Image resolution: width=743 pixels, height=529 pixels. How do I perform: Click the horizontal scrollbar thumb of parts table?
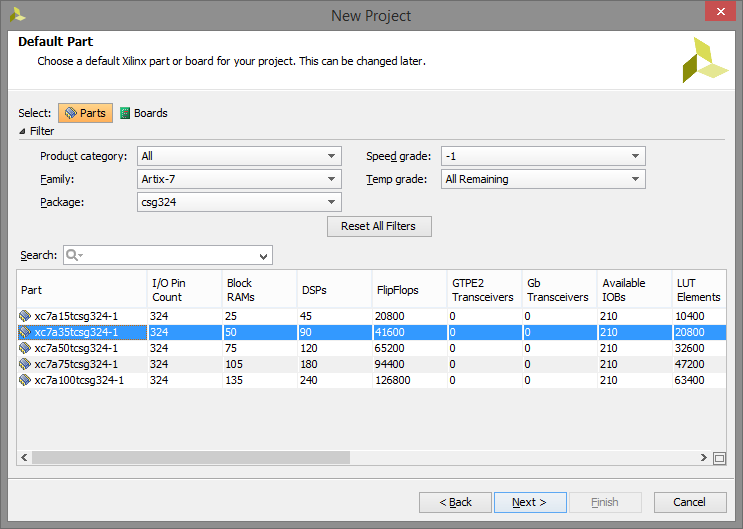tap(191, 458)
